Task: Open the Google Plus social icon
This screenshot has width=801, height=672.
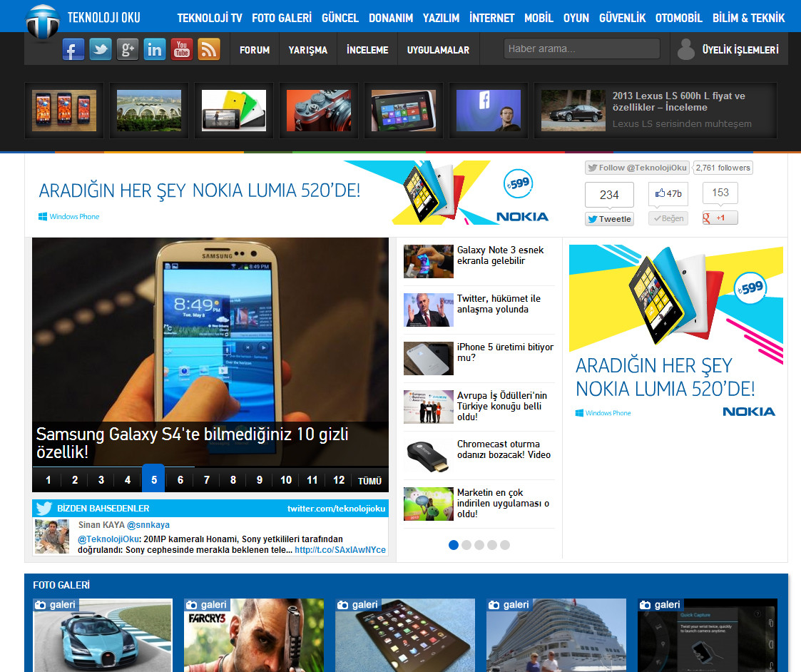Action: tap(127, 49)
